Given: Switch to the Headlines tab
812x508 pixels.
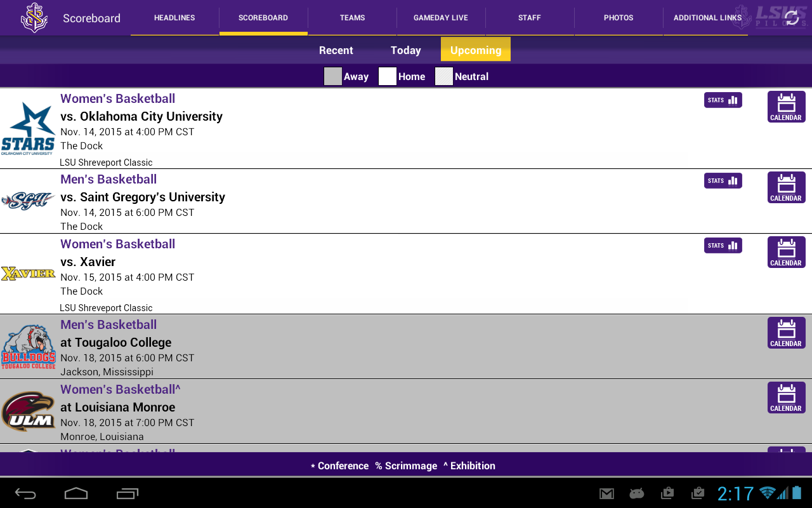Looking at the screenshot, I should (x=174, y=18).
